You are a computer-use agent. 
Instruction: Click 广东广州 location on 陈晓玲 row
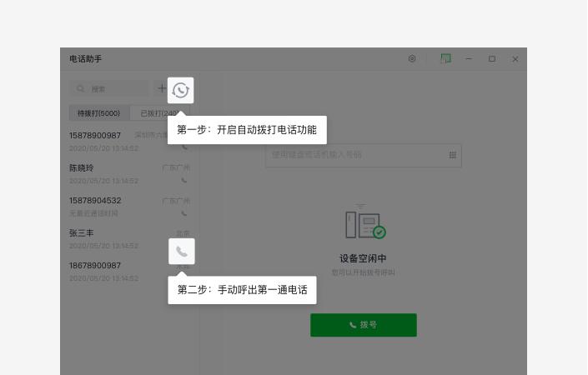[176, 167]
